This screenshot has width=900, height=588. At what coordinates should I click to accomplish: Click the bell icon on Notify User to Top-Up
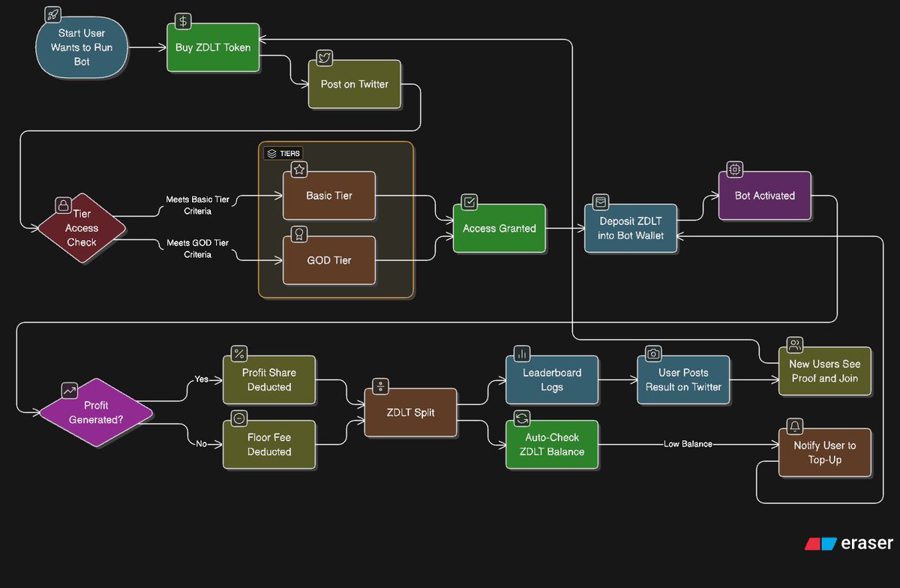[794, 426]
